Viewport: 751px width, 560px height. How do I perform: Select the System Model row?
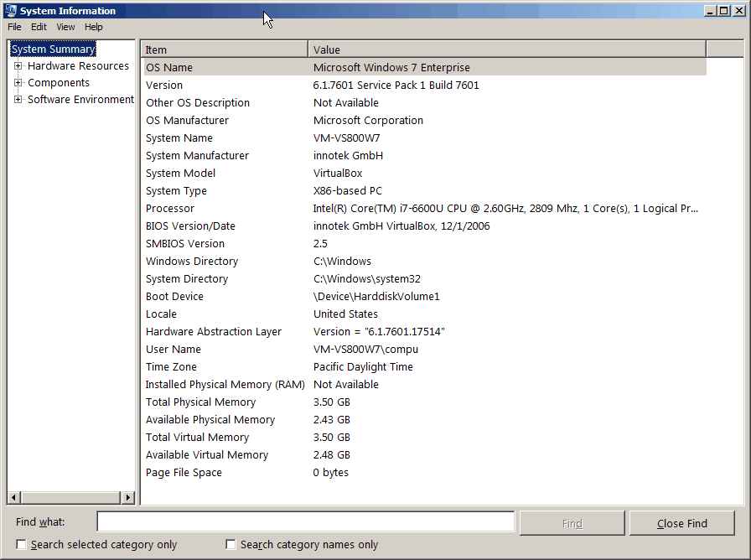(x=425, y=174)
